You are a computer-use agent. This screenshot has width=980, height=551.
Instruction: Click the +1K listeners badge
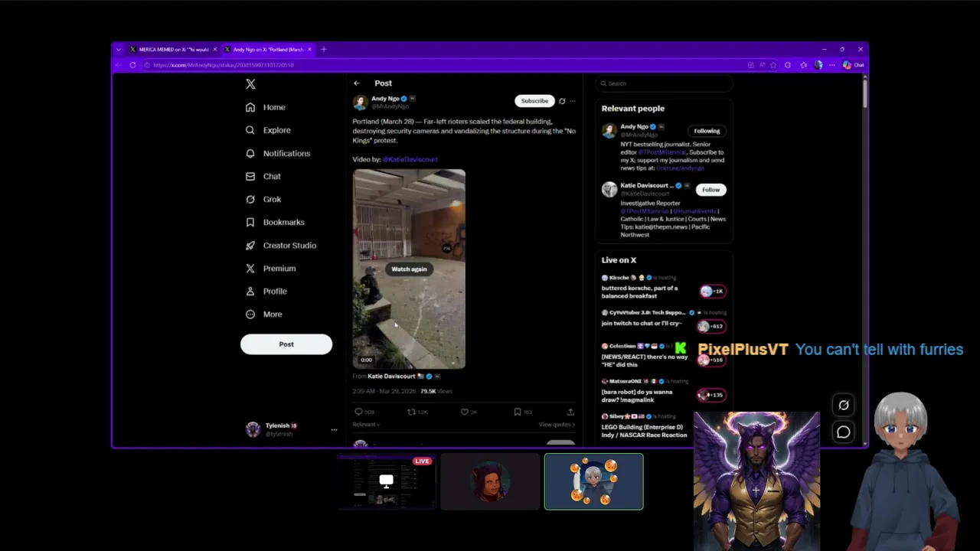point(711,291)
